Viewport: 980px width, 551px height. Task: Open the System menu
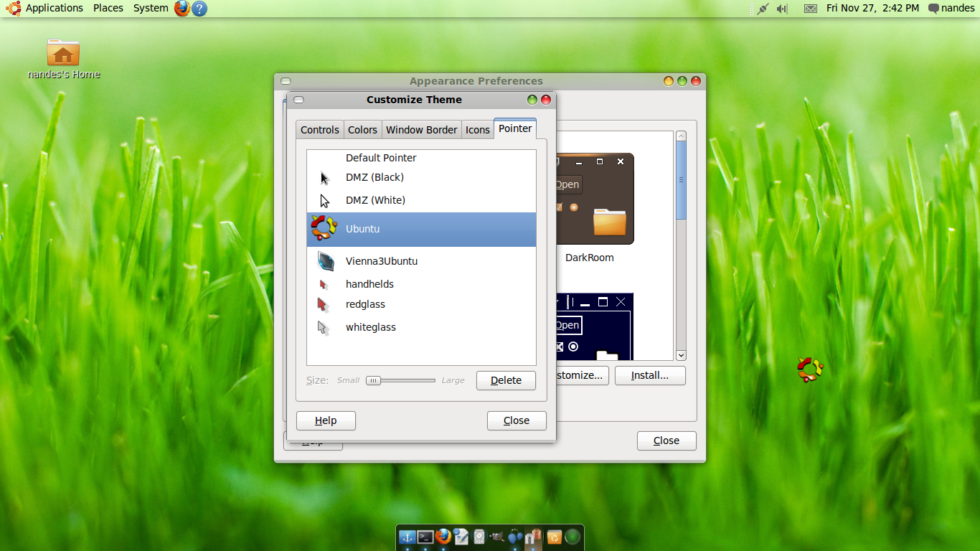(x=150, y=8)
